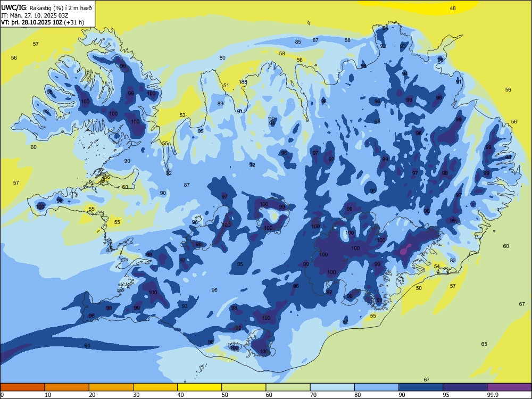Click the purple legend swatch above 99.9

click(509, 387)
